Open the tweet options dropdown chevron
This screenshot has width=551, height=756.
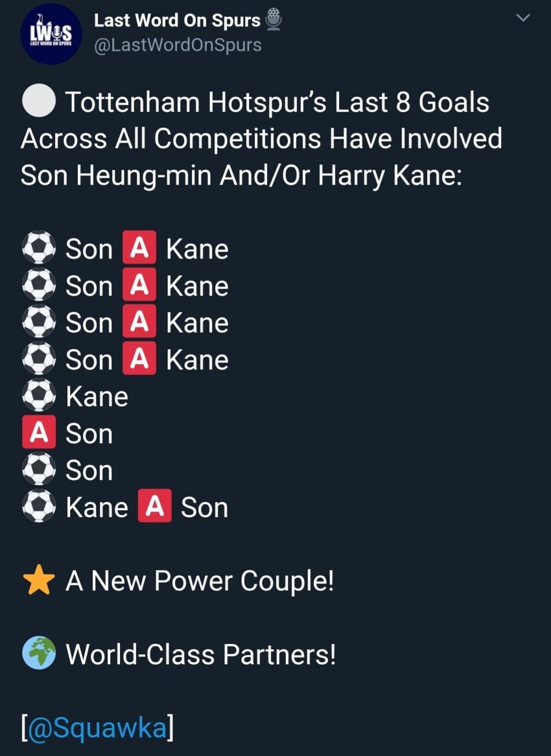(522, 19)
